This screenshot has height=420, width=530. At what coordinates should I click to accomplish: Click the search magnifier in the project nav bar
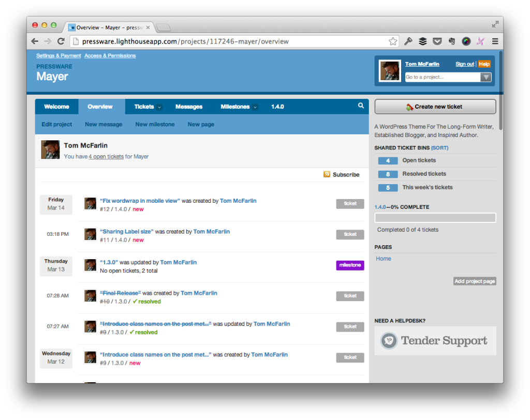click(x=361, y=106)
